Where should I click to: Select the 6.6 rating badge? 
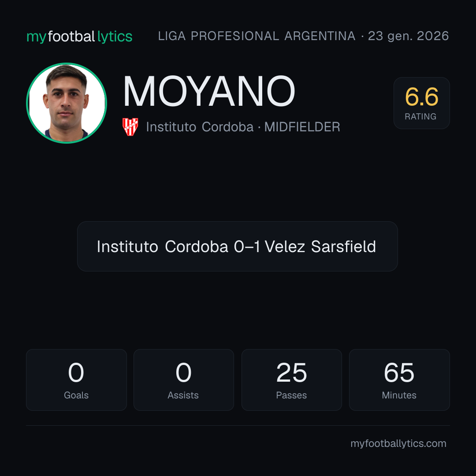coord(421,103)
